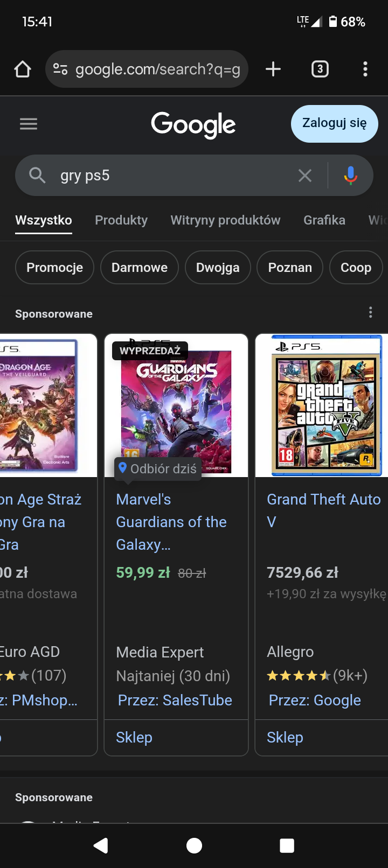Viewport: 388px width, 868px height.
Task: Open the tab switcher showing 3 tabs
Action: coord(320,69)
